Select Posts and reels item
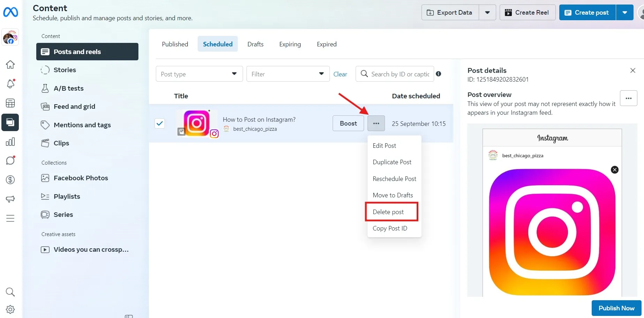The image size is (644, 318). click(87, 52)
